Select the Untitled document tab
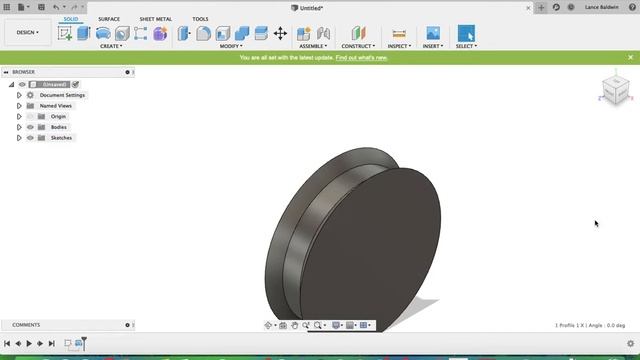640x360 pixels. 307,8
